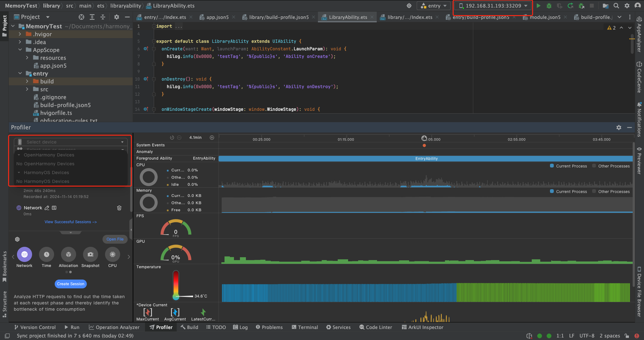Collapse the AppScope folder
The height and width of the screenshot is (340, 644).
coord(20,50)
